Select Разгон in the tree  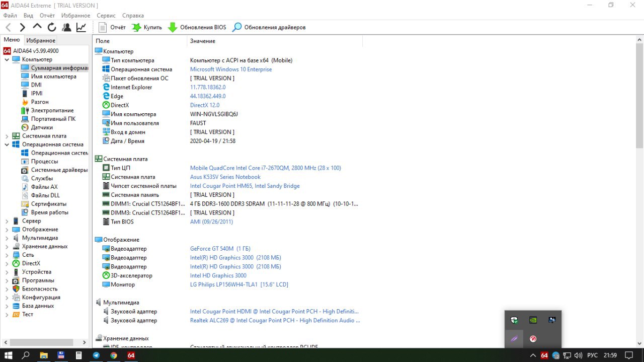coord(40,102)
